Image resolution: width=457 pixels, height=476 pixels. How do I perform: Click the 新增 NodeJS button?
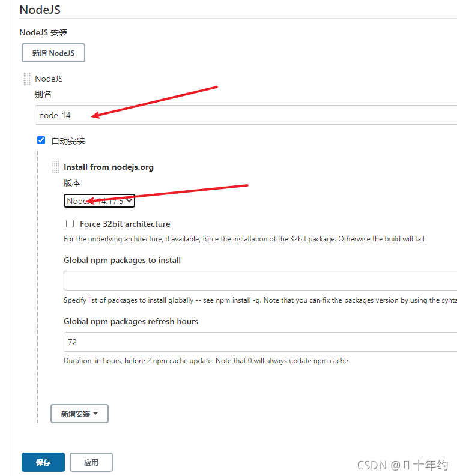point(53,53)
